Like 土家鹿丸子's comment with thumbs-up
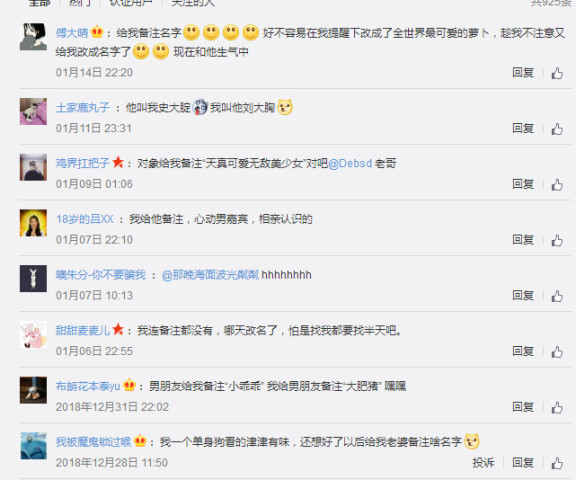This screenshot has width=576, height=480. tap(557, 129)
